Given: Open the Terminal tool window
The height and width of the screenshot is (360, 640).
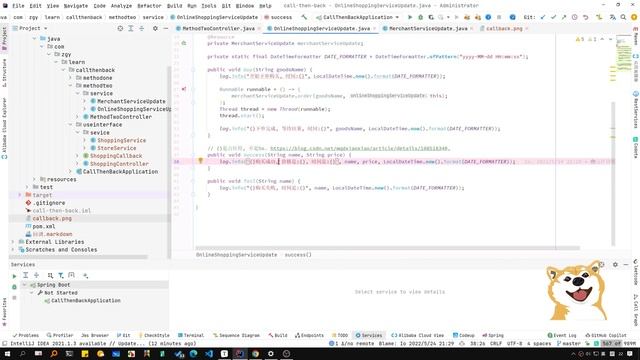Looking at the screenshot, I should (x=191, y=335).
